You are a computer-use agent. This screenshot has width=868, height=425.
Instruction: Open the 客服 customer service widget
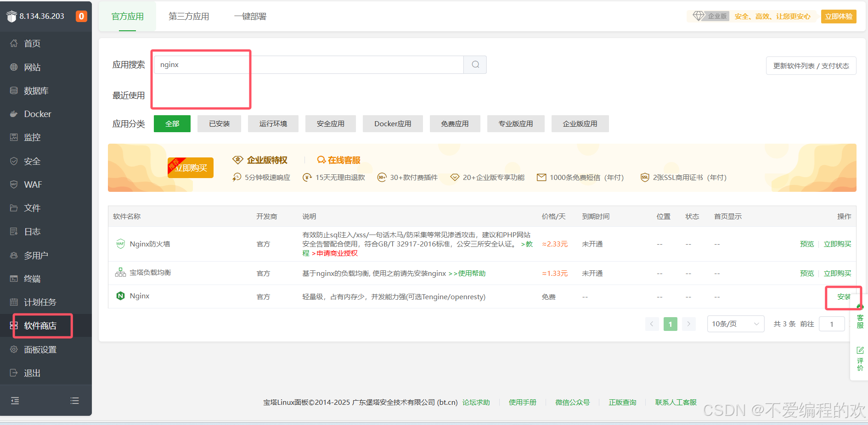[860, 317]
